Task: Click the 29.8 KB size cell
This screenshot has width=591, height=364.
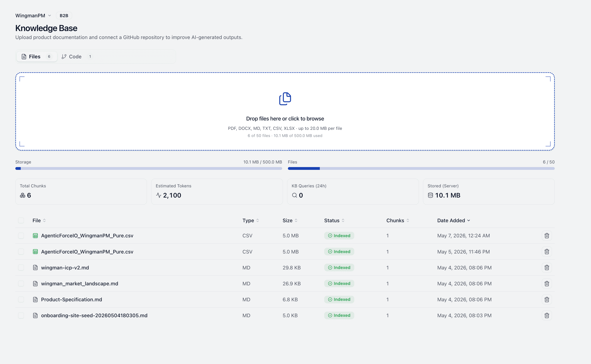Action: tap(292, 267)
